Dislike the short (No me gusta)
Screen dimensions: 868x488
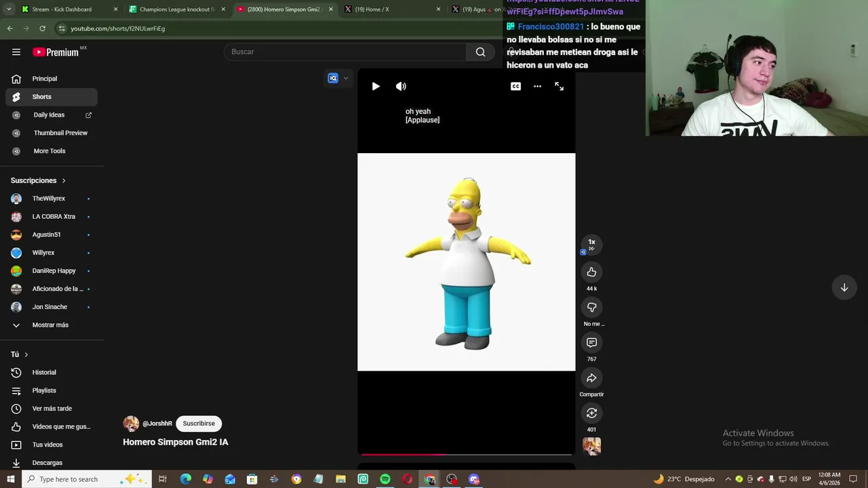(591, 307)
